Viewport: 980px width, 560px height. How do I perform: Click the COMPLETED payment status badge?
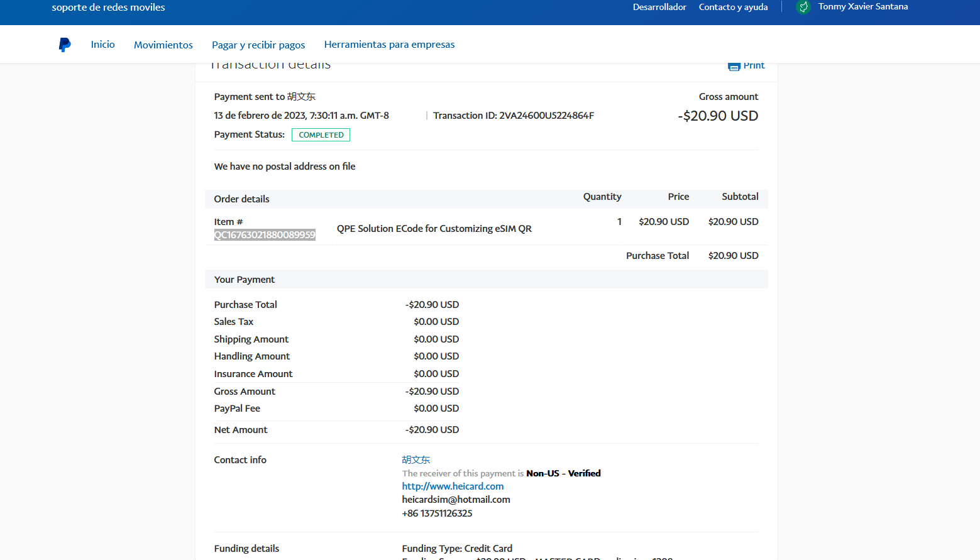point(321,135)
